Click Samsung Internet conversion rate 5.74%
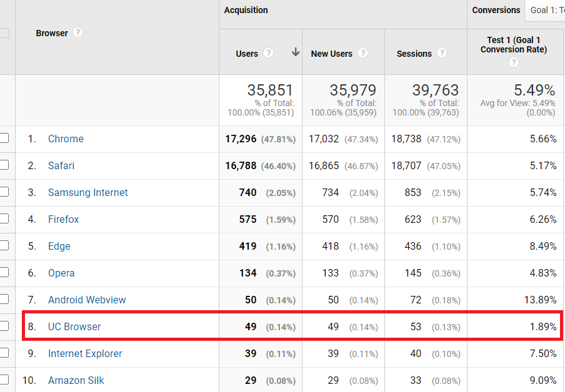Viewport: 565px width, 392px height. coord(543,193)
